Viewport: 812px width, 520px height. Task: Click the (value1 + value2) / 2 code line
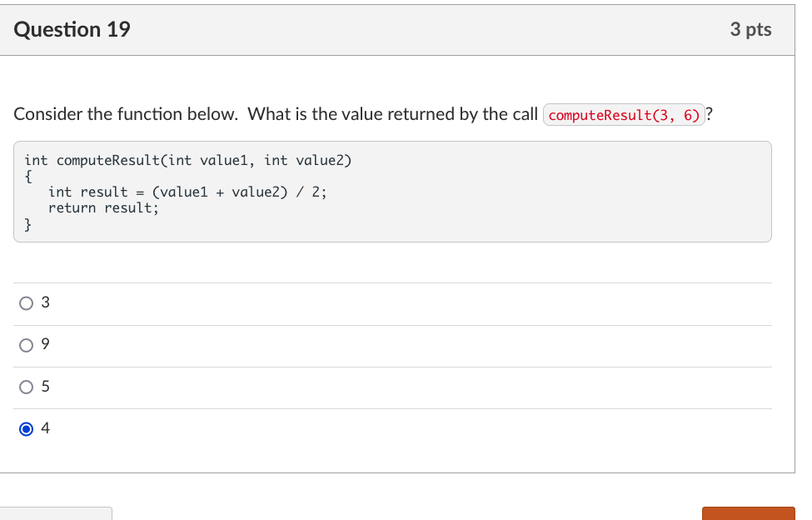point(187,192)
